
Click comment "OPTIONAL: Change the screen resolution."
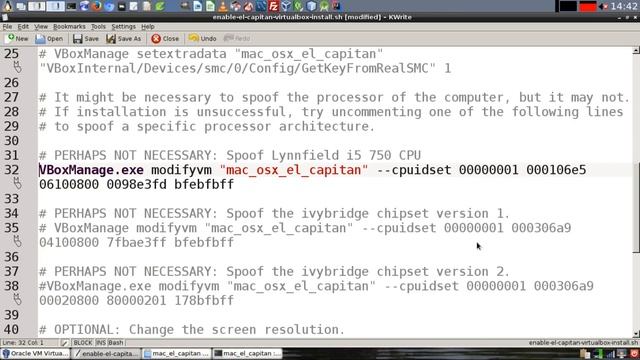coord(200,329)
